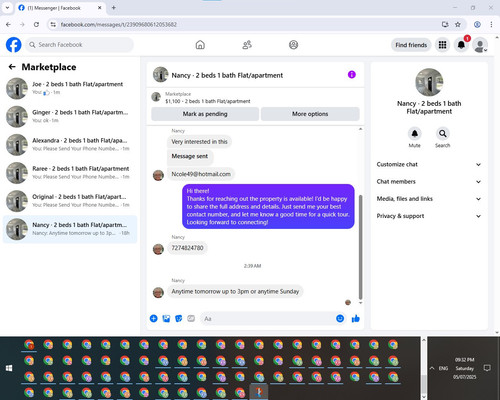Click the purple 'Hi there!' sent message

click(x=268, y=207)
